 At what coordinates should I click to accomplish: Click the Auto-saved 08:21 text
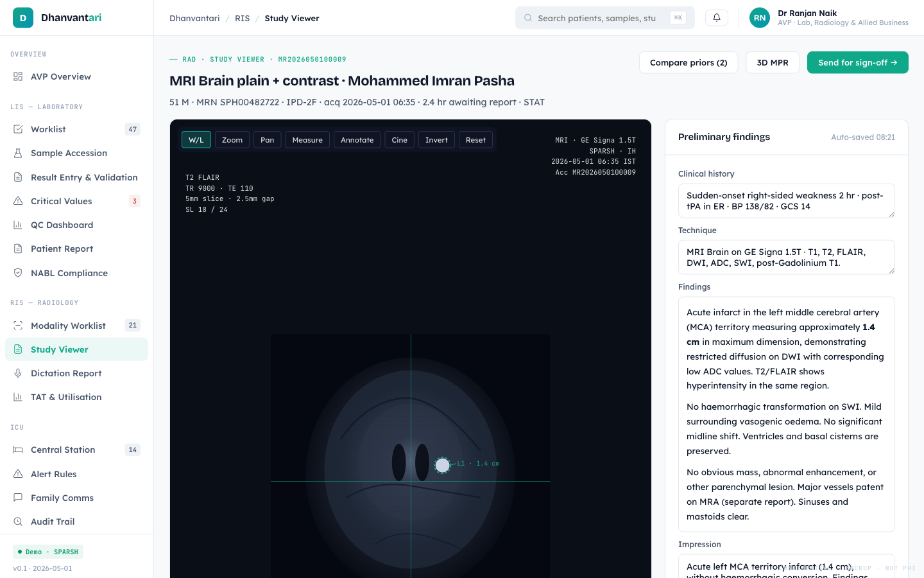(x=863, y=137)
